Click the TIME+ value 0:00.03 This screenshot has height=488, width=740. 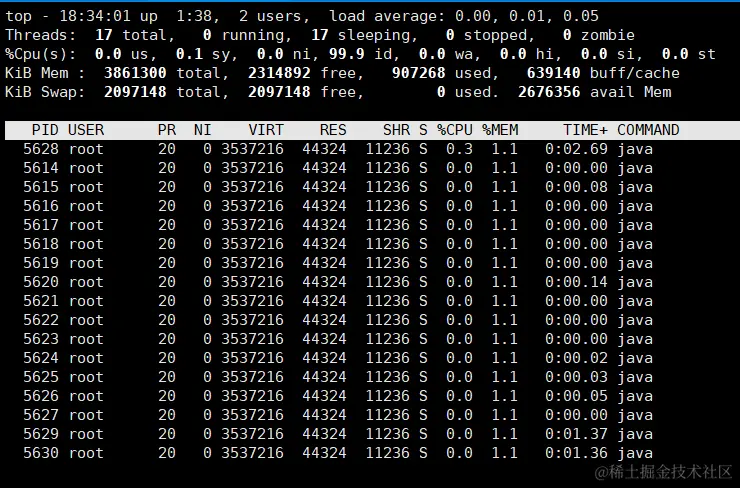coord(577,377)
